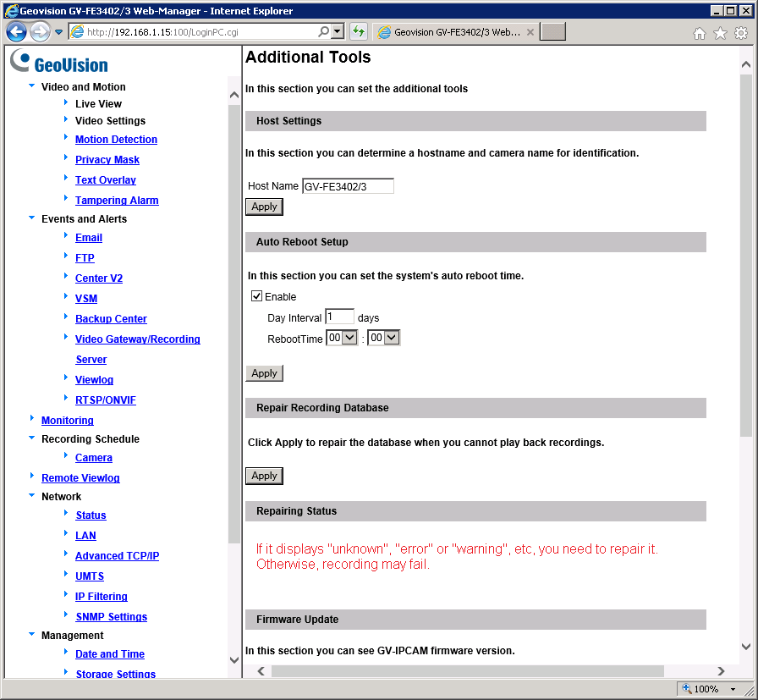Open the IP Filtering link

(x=101, y=597)
